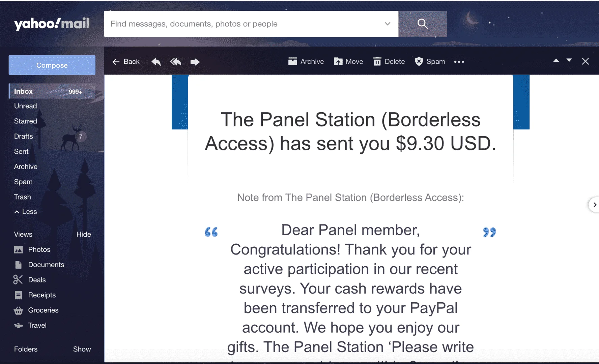Open the Starred folder

(26, 121)
